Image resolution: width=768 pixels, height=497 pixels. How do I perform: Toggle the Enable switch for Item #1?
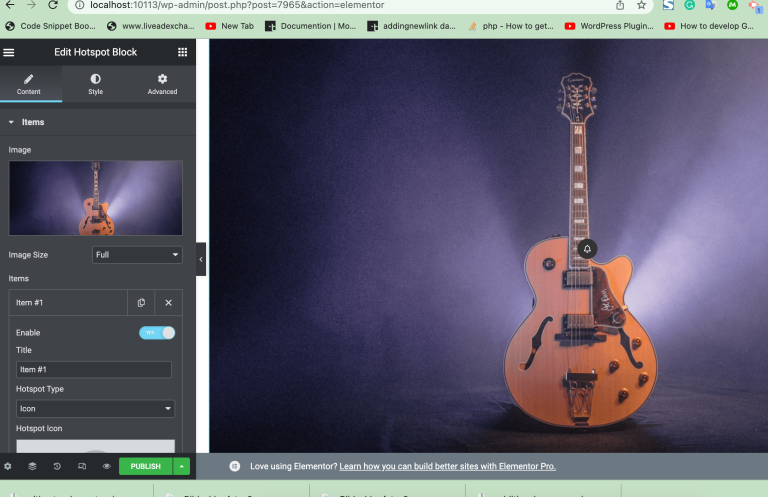157,332
